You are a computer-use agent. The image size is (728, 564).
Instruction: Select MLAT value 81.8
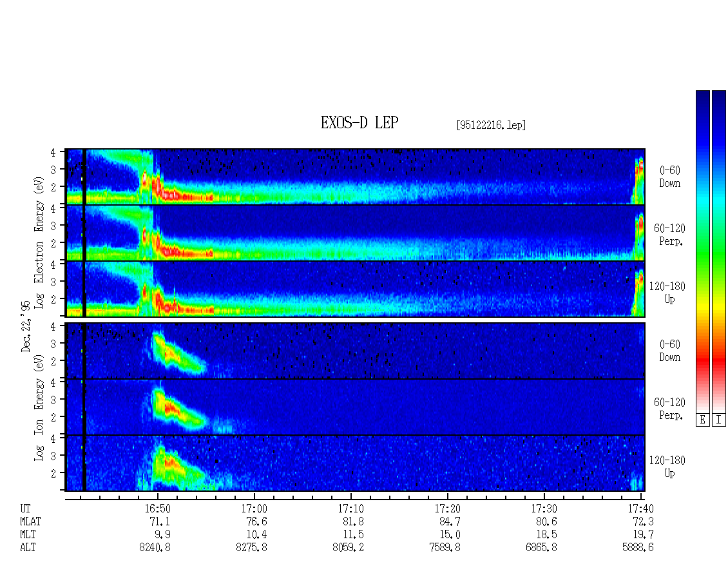[x=353, y=521]
